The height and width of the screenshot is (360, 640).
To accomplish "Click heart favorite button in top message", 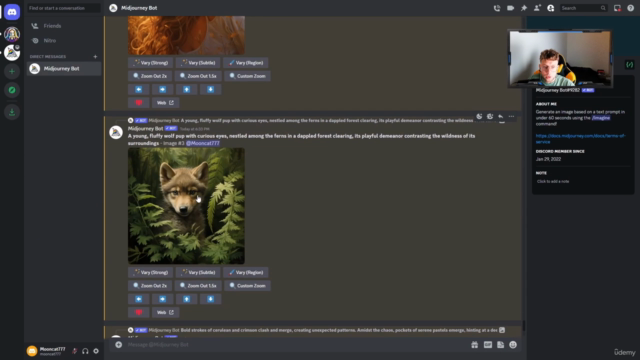I will (x=139, y=102).
